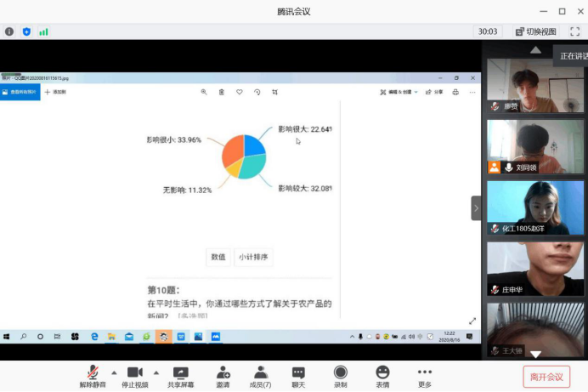Viewport: 588px width, 392px height.
Task: Click the 离开会议 leave meeting button
Action: 546,376
